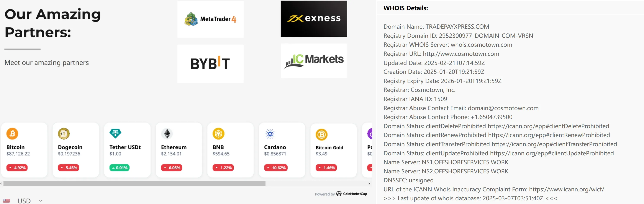Click the Tether USDt coin icon
This screenshot has height=204, width=644.
click(x=115, y=134)
